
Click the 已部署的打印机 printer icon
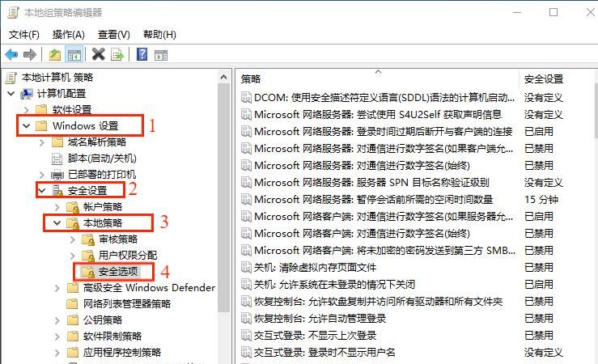(x=57, y=175)
